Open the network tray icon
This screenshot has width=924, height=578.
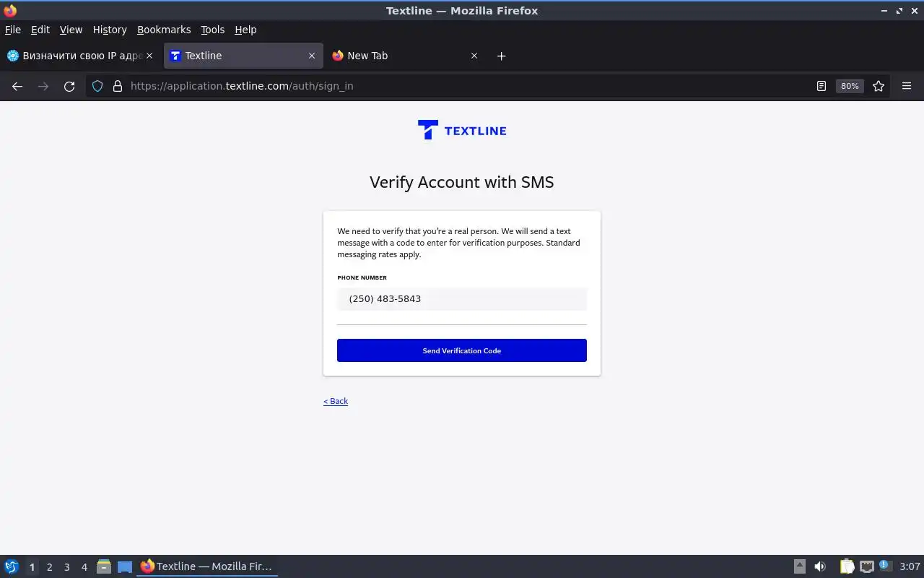tap(867, 566)
